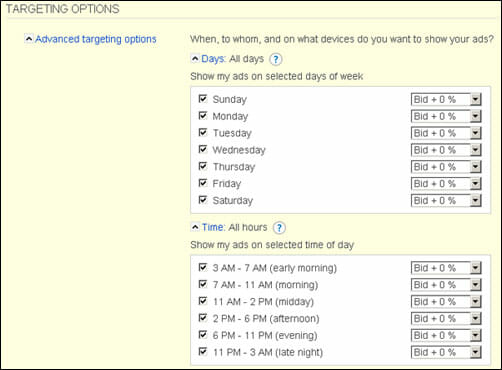Uncheck 3 AM - 7 AM early morning
The height and width of the screenshot is (370, 502).
point(203,267)
